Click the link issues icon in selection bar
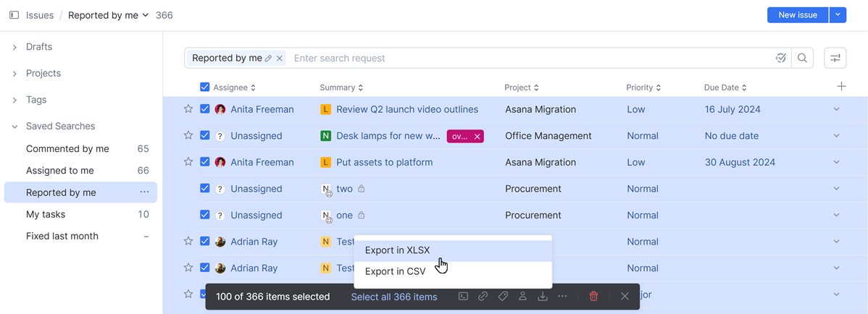Viewport: 868px width, 314px height. [x=483, y=297]
